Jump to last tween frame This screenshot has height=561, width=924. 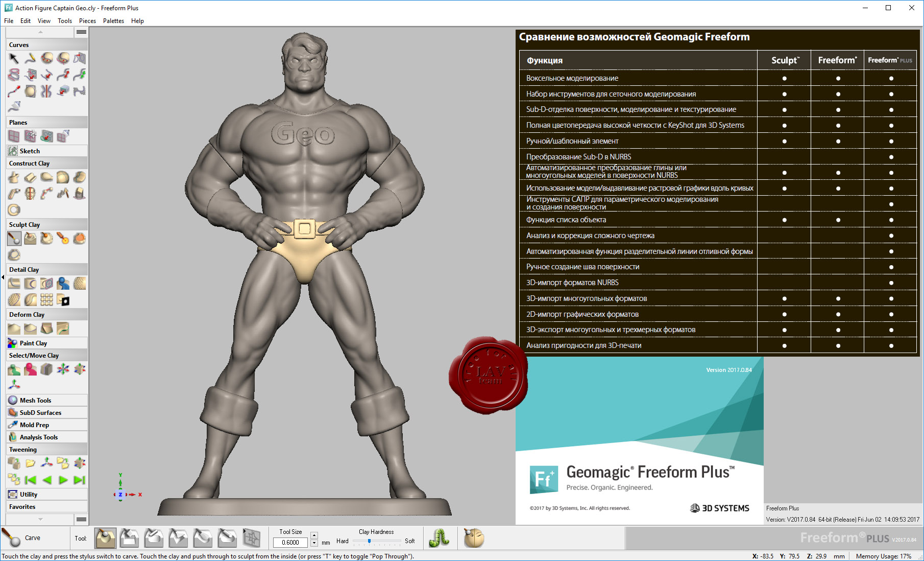pos(79,480)
